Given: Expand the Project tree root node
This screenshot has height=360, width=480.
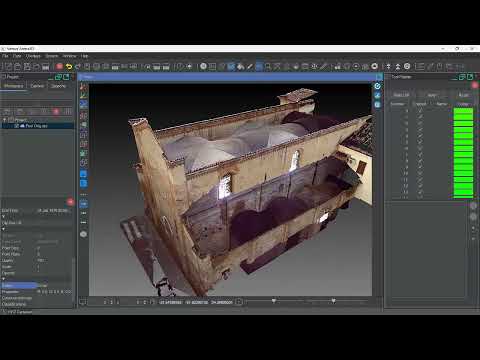Looking at the screenshot, I should pyautogui.click(x=5, y=120).
